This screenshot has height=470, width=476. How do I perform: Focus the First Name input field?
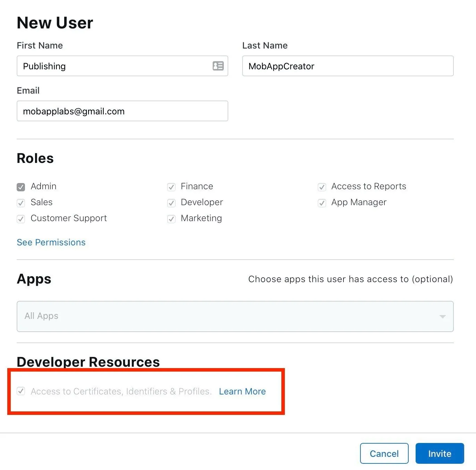[x=122, y=66]
